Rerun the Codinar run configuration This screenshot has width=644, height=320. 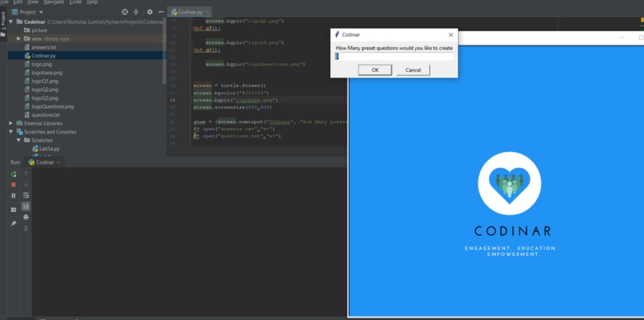pyautogui.click(x=14, y=174)
